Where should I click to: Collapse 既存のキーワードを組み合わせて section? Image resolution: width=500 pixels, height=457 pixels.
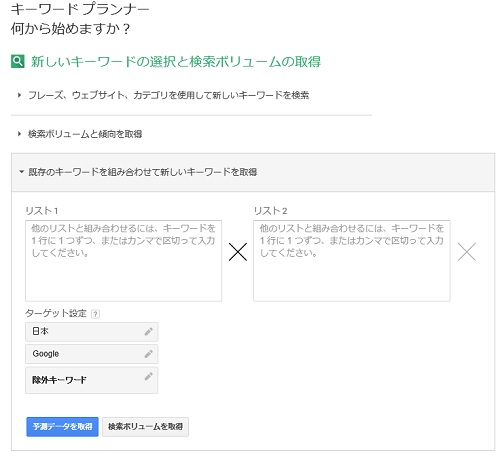coord(142,172)
